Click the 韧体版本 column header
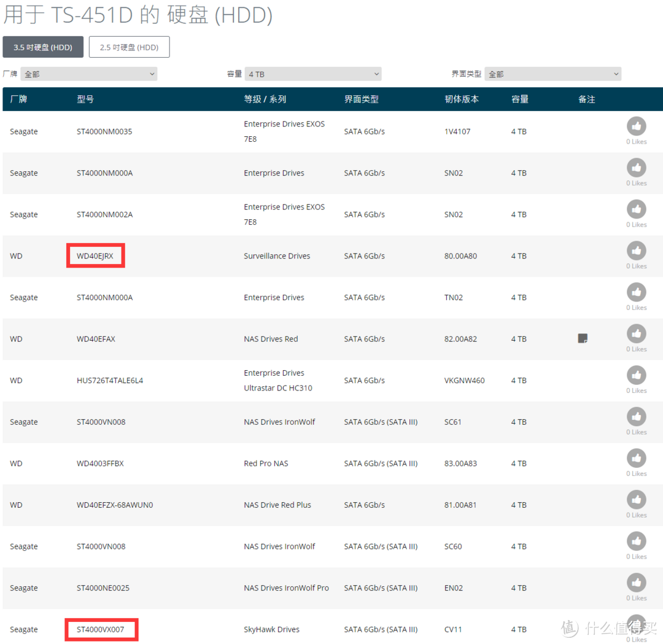Viewport: 663px width, 644px height. coord(461,99)
